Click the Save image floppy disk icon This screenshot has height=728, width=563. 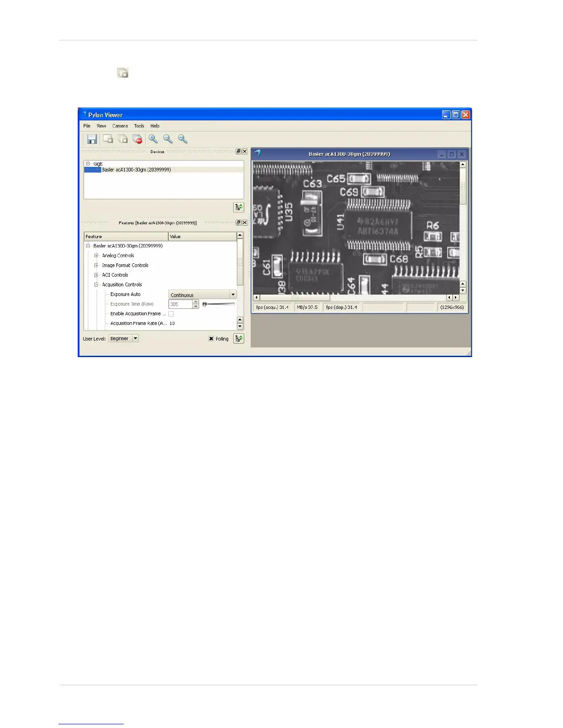pos(92,139)
